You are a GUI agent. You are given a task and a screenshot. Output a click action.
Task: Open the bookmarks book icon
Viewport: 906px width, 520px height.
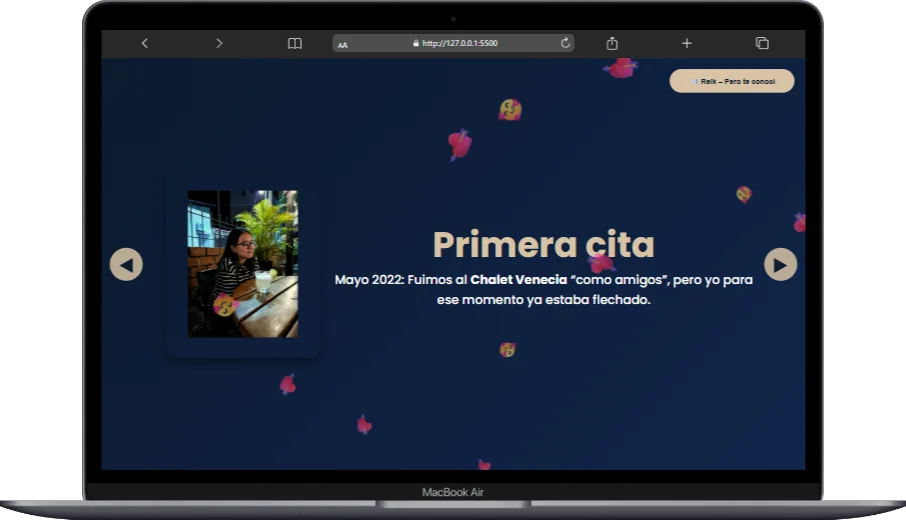pyautogui.click(x=295, y=43)
